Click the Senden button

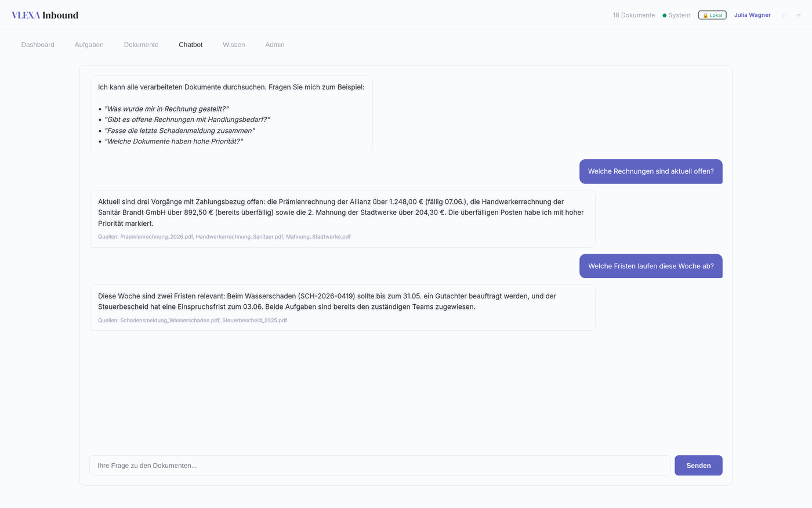[x=698, y=466]
